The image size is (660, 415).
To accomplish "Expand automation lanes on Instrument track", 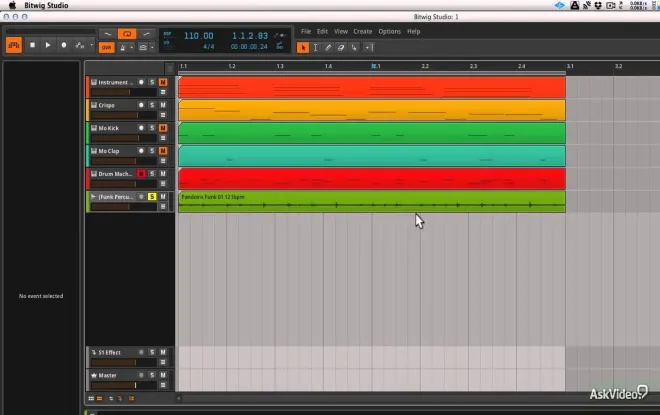I will click(163, 92).
